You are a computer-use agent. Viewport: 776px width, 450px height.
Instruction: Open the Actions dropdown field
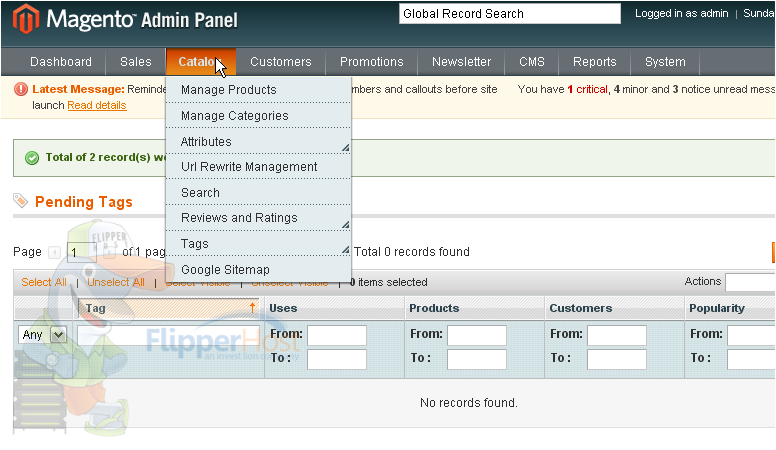click(x=750, y=282)
